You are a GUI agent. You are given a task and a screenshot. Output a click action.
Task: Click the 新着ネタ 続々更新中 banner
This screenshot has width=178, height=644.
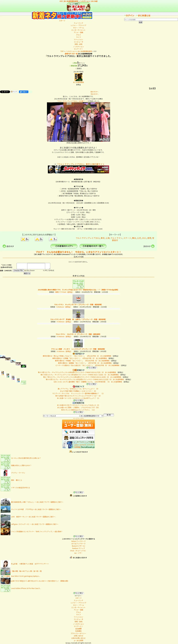[x=62, y=15]
